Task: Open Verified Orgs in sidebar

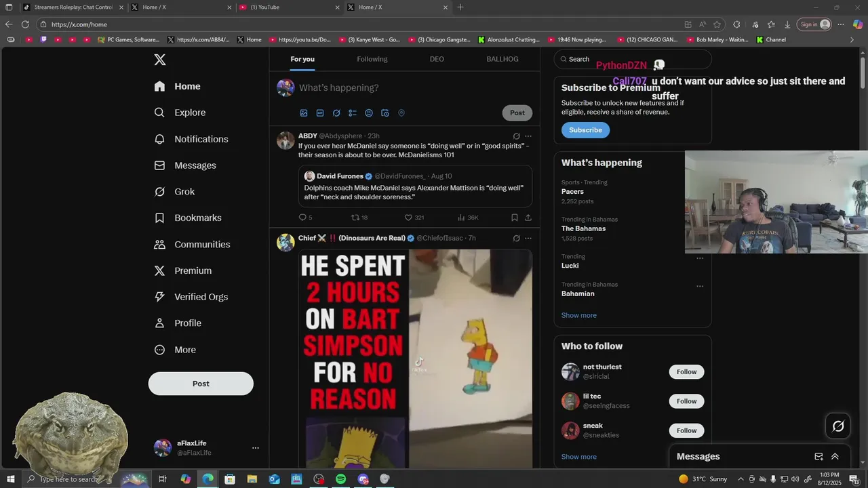Action: click(192, 297)
